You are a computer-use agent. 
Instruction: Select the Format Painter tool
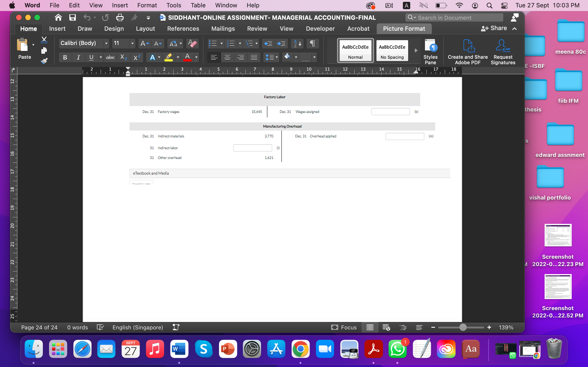pyautogui.click(x=44, y=61)
